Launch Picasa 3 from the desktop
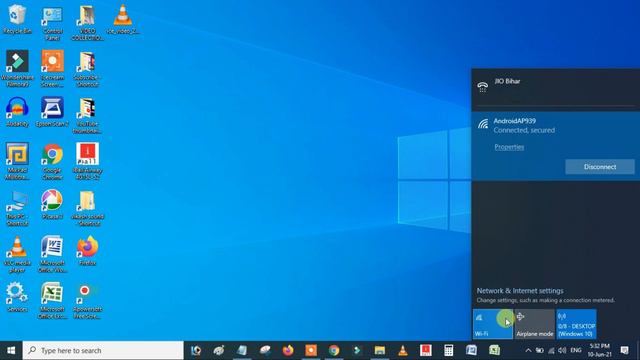 52,204
